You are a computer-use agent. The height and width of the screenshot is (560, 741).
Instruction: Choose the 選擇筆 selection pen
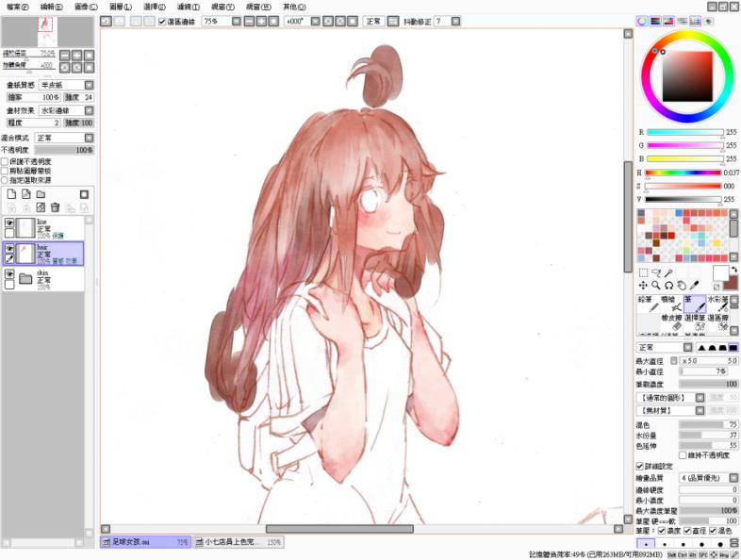pos(694,322)
